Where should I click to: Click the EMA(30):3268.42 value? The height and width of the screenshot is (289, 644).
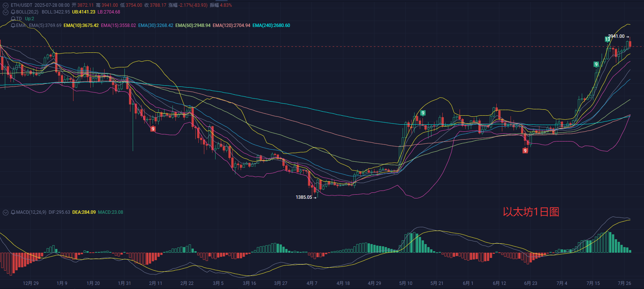156,25
